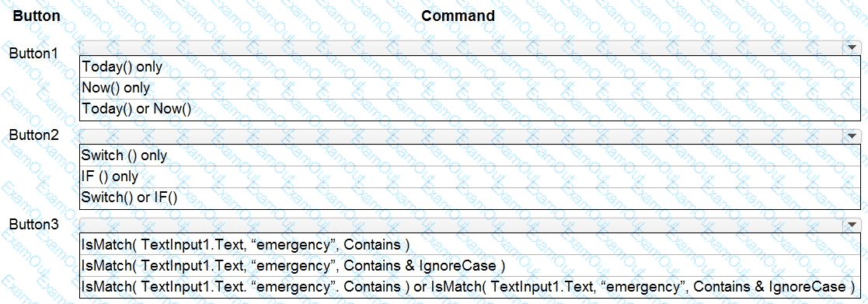The width and height of the screenshot is (868, 304).
Task: Select the "Switch () only" option
Action: point(470,155)
